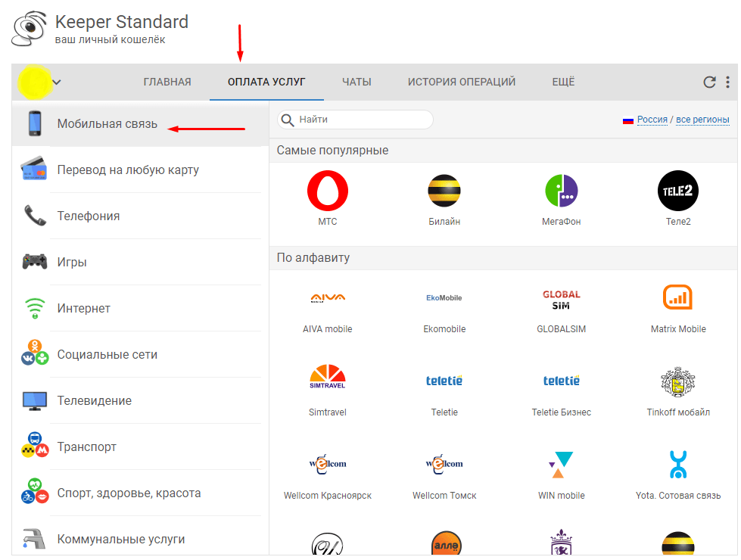Click the Wi-Fi icon for Интернет
Viewport: 741px width, 560px height.
[x=35, y=308]
